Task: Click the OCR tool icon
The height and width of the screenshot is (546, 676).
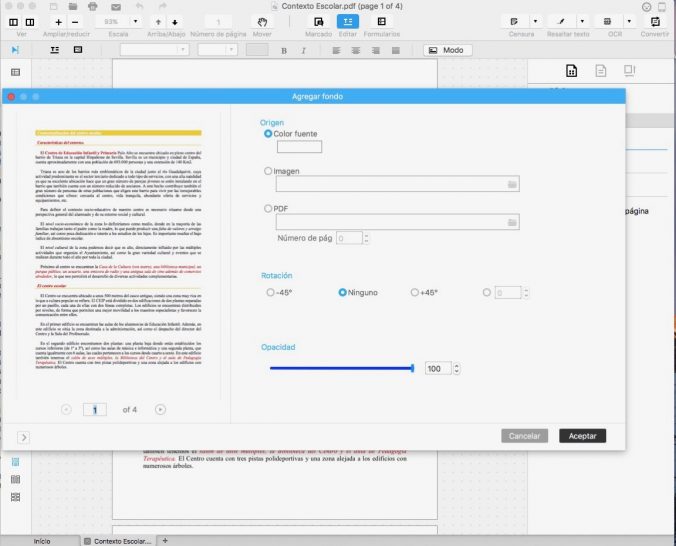Action: 607,21
